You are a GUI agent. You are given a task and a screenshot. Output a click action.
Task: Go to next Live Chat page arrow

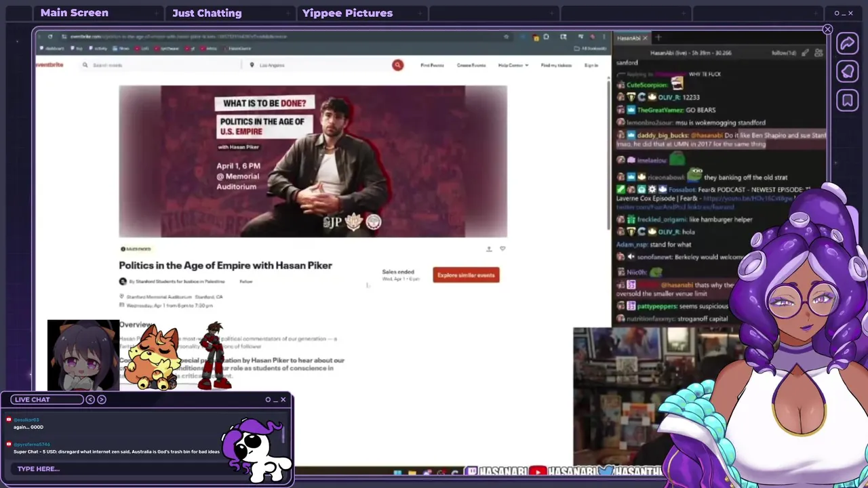pyautogui.click(x=102, y=399)
